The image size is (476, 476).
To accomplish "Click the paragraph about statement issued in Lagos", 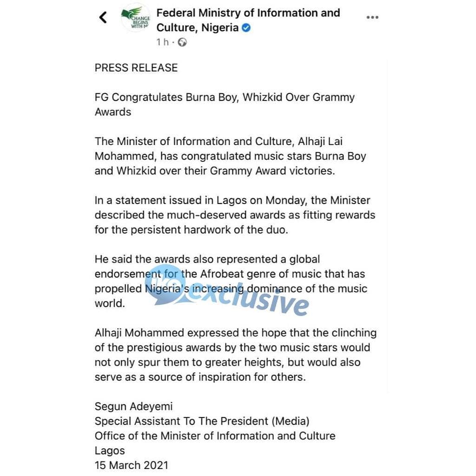I will click(x=235, y=215).
